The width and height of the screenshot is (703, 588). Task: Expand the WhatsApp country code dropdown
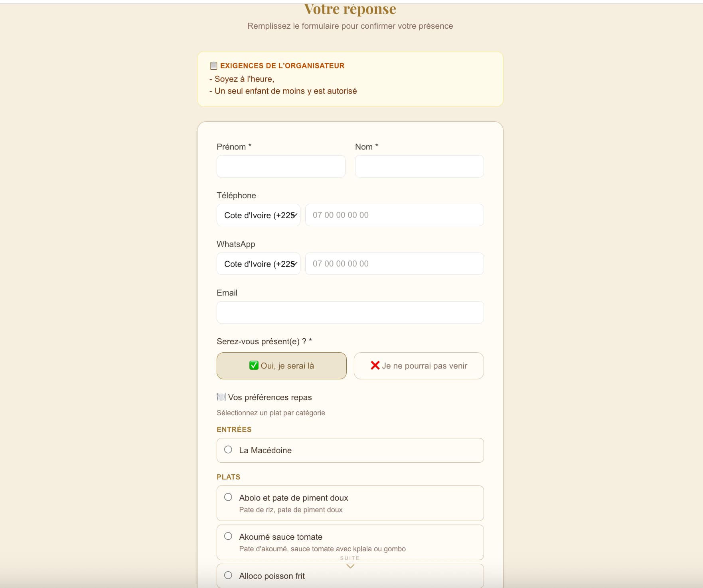pyautogui.click(x=259, y=264)
